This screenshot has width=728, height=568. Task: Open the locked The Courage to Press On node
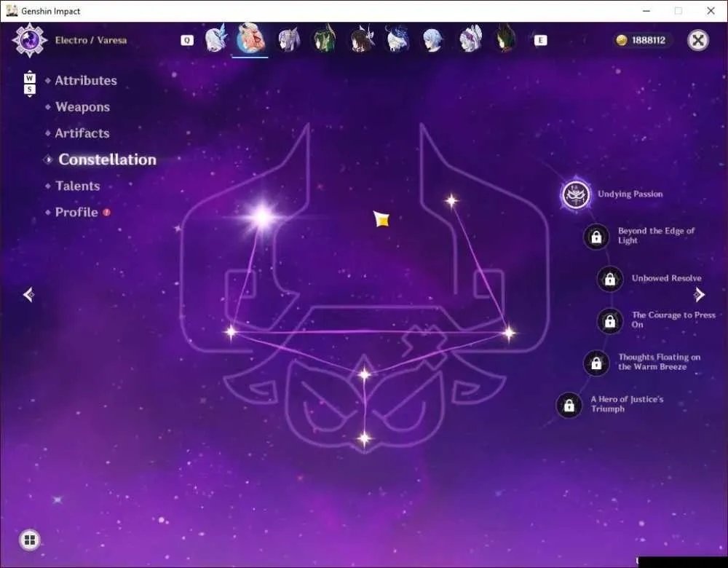pos(609,321)
